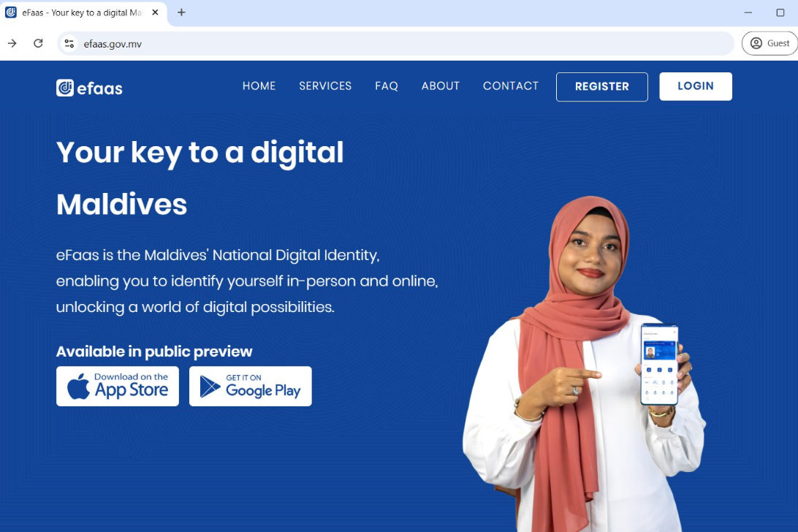This screenshot has width=798, height=532.
Task: Open the FAQ page link
Action: 387,86
